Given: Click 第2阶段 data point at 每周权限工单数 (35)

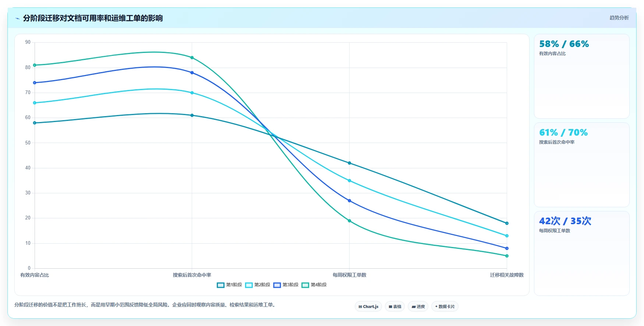Looking at the screenshot, I should 350,181.
